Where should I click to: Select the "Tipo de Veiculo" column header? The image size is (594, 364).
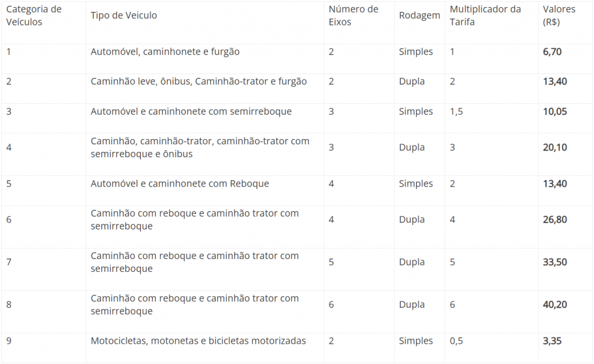pos(124,16)
